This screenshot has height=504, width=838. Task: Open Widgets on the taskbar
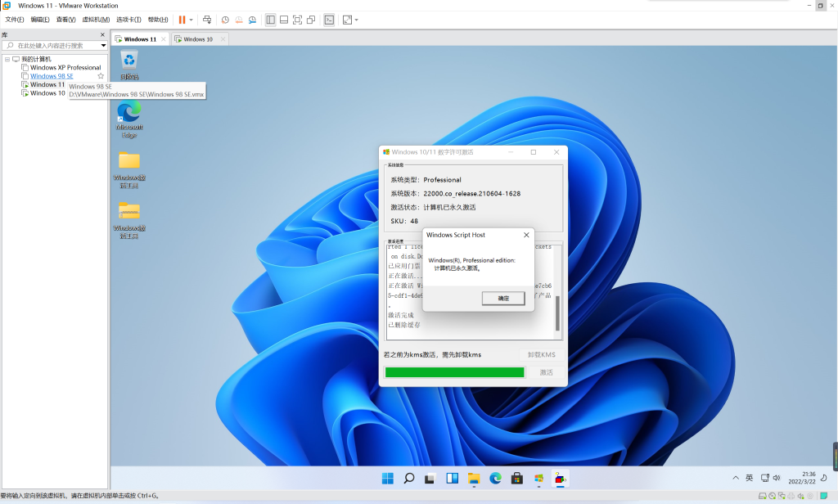452,479
